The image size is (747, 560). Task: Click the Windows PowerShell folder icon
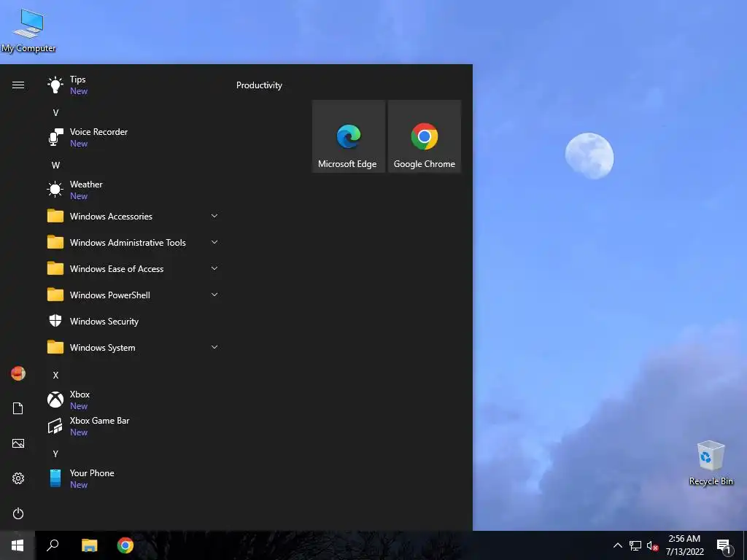(x=55, y=295)
